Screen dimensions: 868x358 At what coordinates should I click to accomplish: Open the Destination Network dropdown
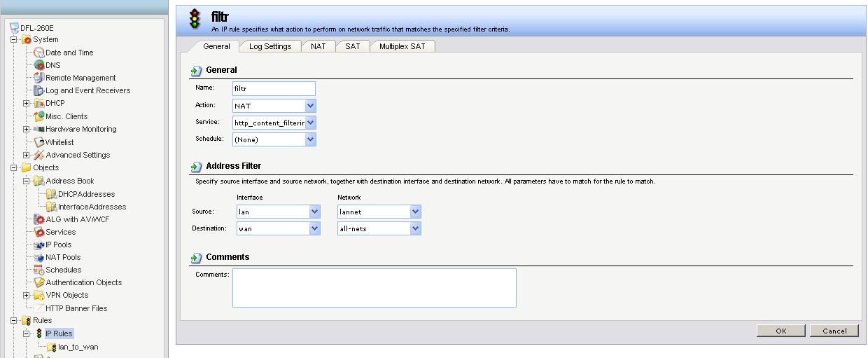416,228
